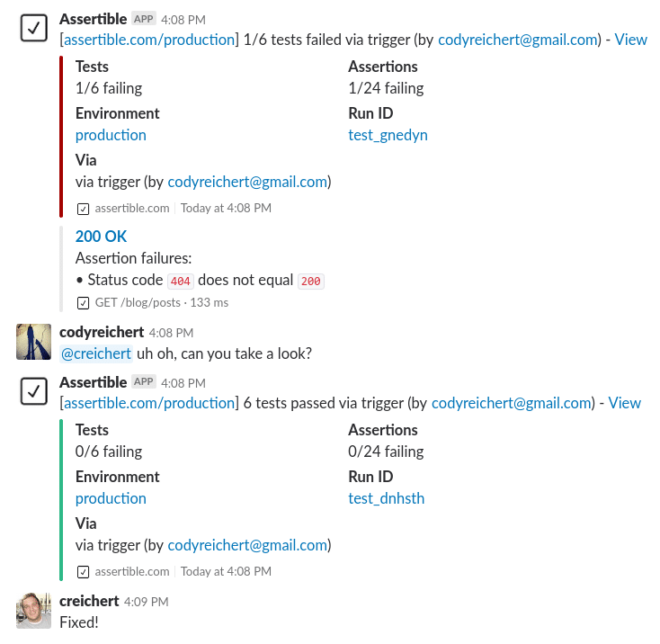Click the production environment link in passed report
The image size is (660, 644).
pos(111,498)
